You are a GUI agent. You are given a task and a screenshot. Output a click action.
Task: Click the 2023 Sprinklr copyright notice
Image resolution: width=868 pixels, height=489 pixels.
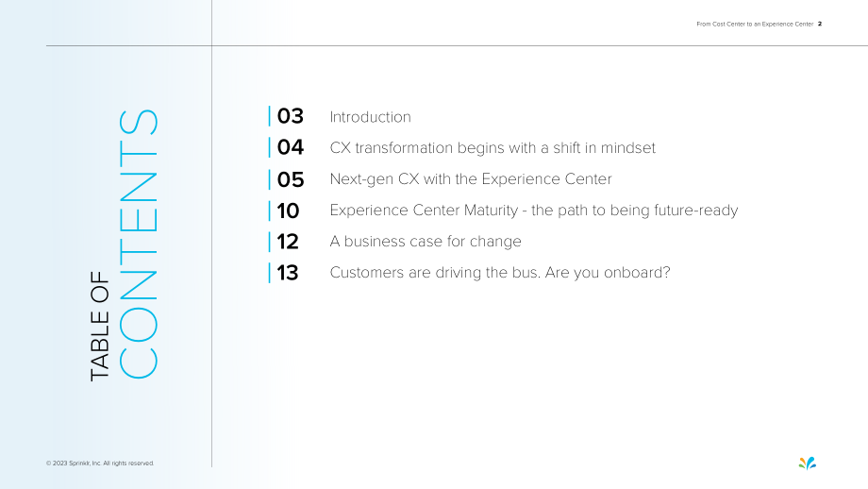click(100, 463)
